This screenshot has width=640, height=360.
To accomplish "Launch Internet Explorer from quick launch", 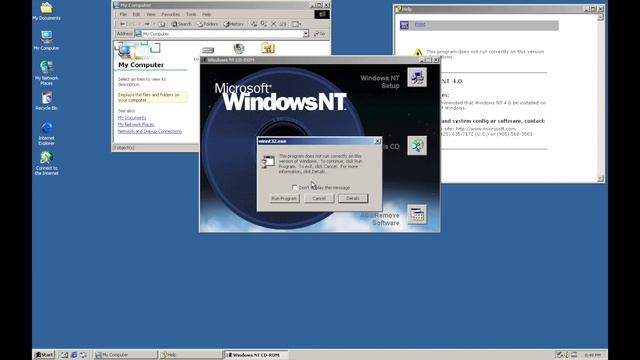I will click(74, 355).
